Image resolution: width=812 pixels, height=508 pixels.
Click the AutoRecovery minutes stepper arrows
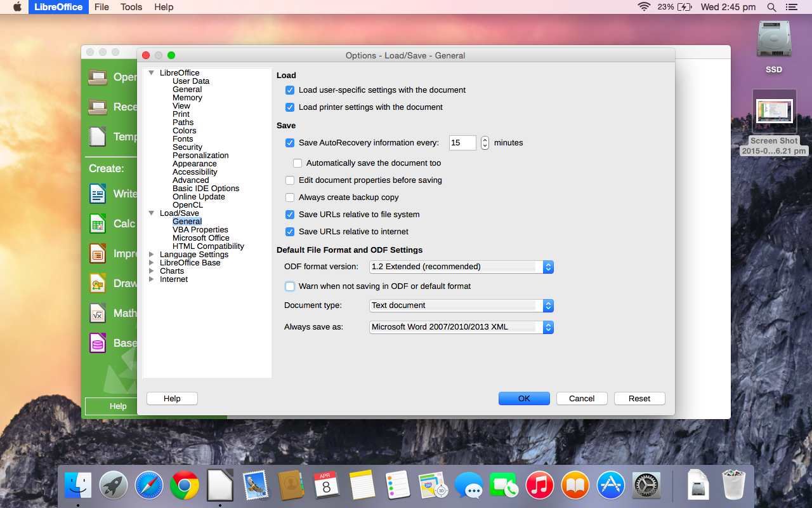(485, 143)
